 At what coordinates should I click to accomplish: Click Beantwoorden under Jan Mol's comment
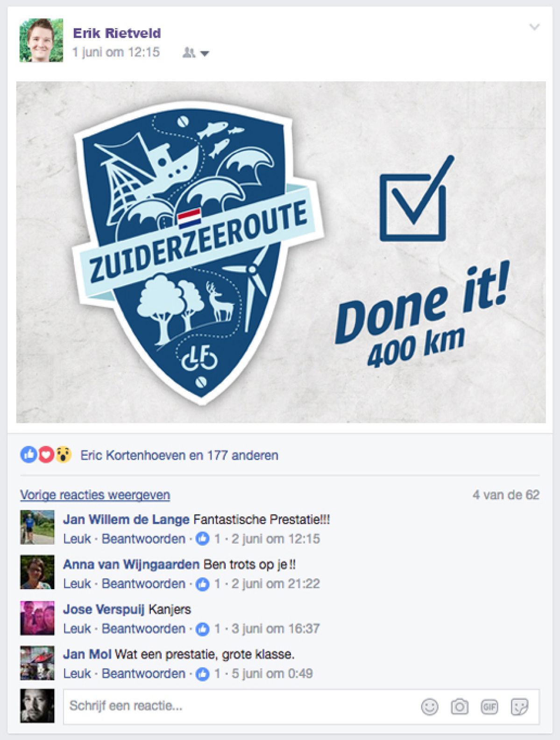click(x=143, y=674)
